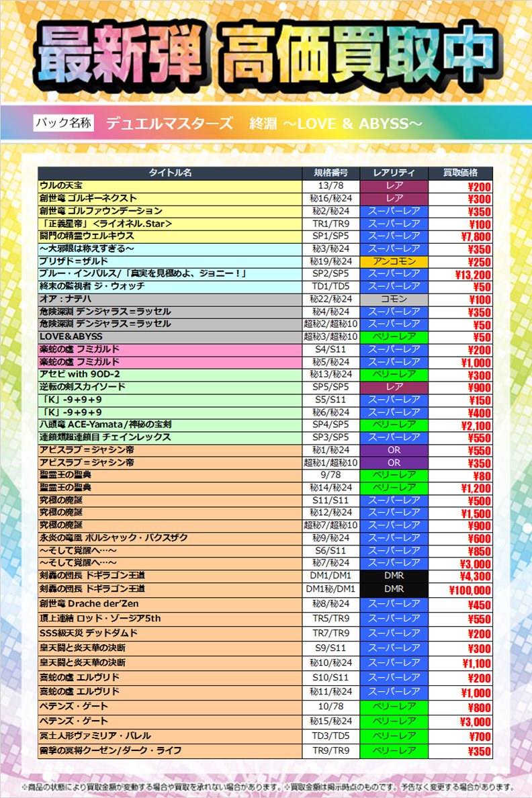Click the TR1/TR9 spec number cell
Screen dimensions: 532x798
[x=331, y=224]
